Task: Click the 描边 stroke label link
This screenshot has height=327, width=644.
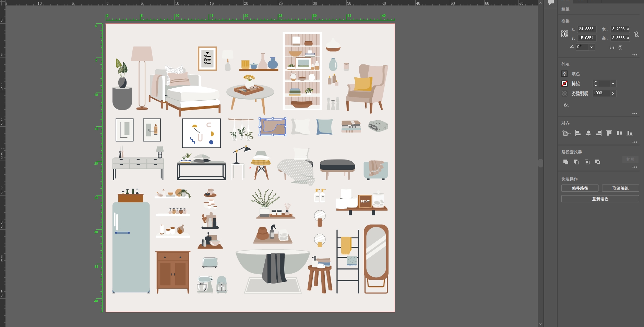Action: [x=576, y=83]
